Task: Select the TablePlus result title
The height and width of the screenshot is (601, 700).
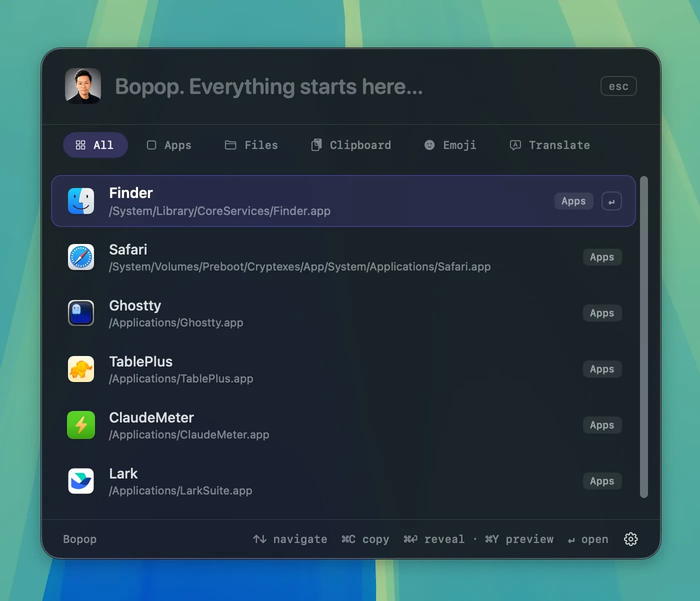Action: pyautogui.click(x=141, y=361)
